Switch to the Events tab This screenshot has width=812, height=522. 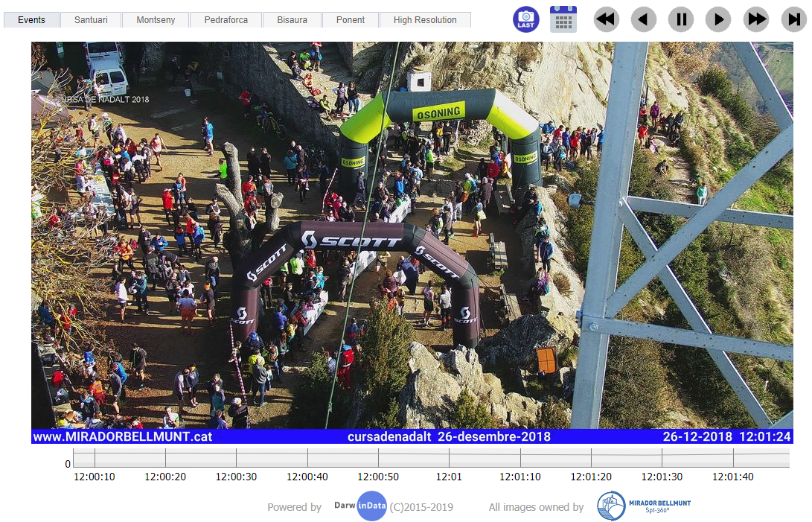(x=31, y=19)
